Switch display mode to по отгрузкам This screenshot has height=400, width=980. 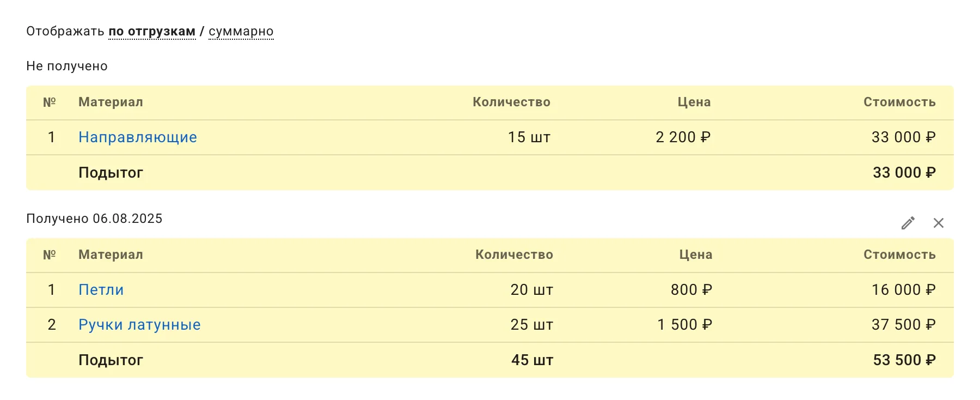(151, 32)
